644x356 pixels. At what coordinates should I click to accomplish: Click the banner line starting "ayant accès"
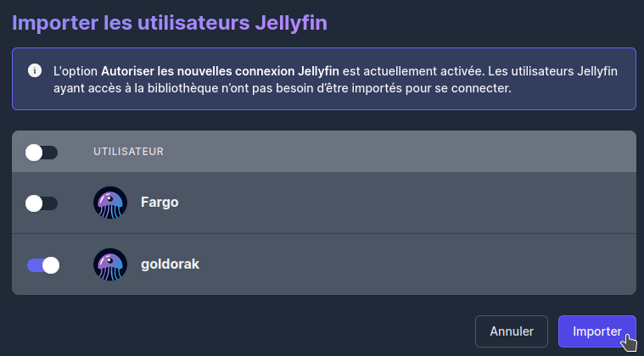coord(283,88)
